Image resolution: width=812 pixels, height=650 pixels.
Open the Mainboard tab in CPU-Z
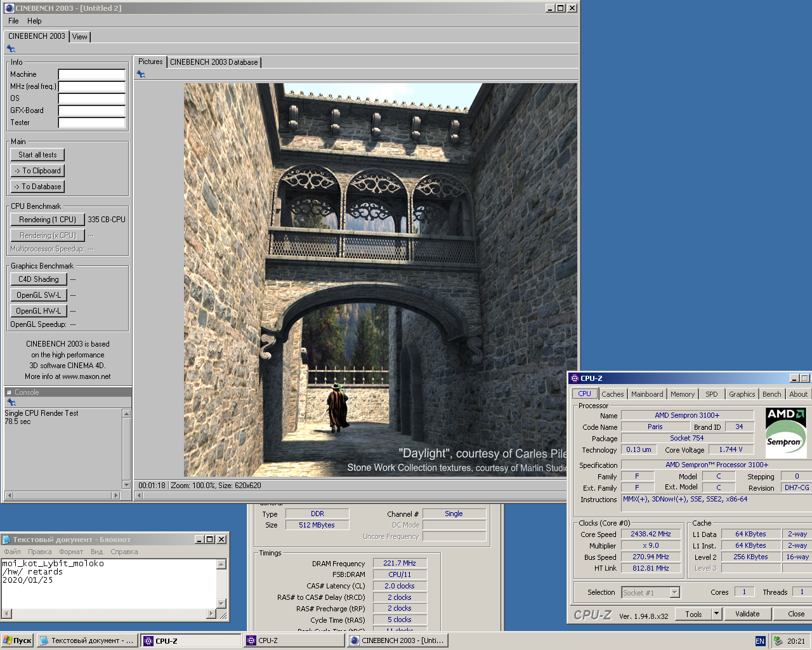point(647,394)
